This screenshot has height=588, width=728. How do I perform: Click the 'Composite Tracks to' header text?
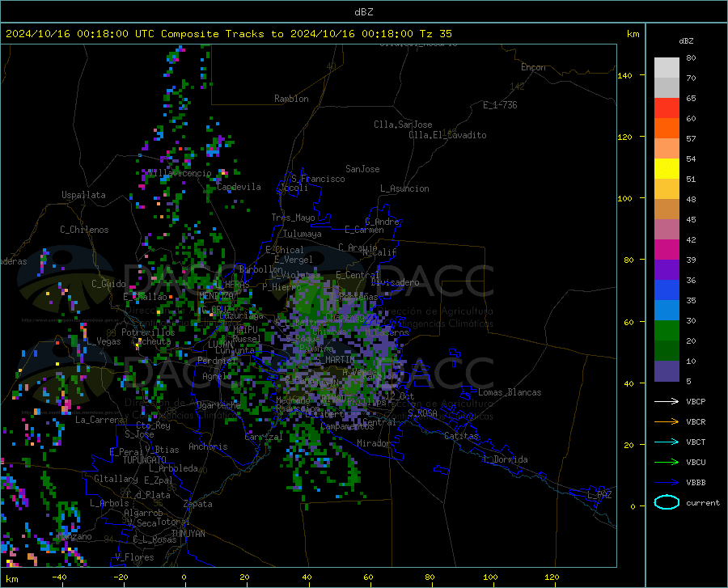pos(222,34)
